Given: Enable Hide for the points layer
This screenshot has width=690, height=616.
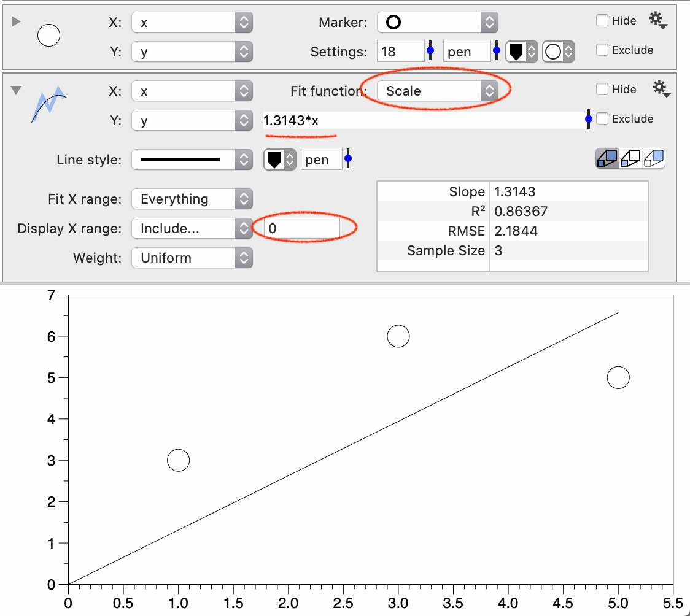Looking at the screenshot, I should click(602, 20).
